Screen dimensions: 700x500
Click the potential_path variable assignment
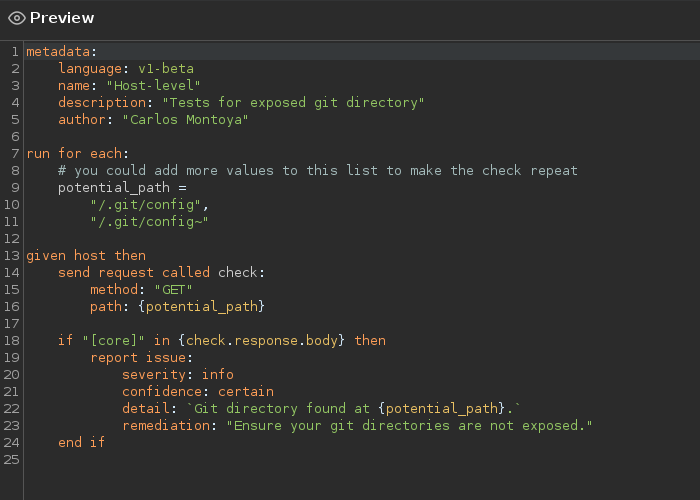[122, 188]
